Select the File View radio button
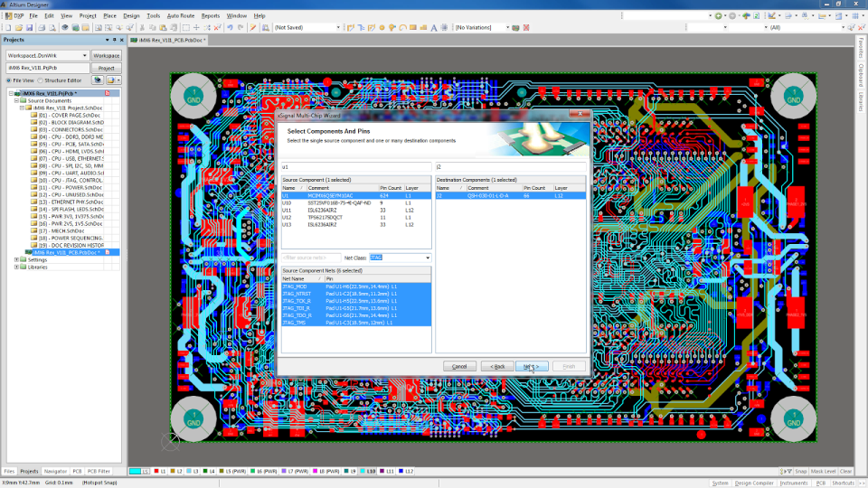This screenshot has width=868, height=488. (x=9, y=80)
